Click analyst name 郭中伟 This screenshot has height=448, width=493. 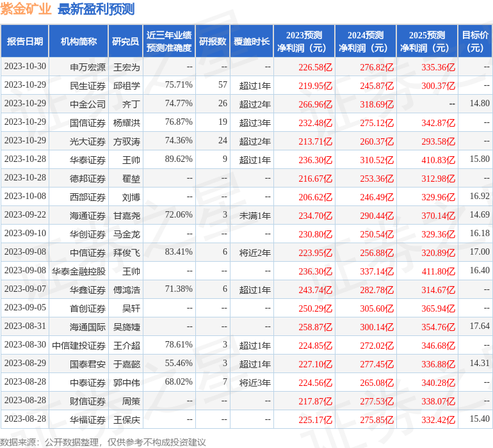pyautogui.click(x=127, y=382)
